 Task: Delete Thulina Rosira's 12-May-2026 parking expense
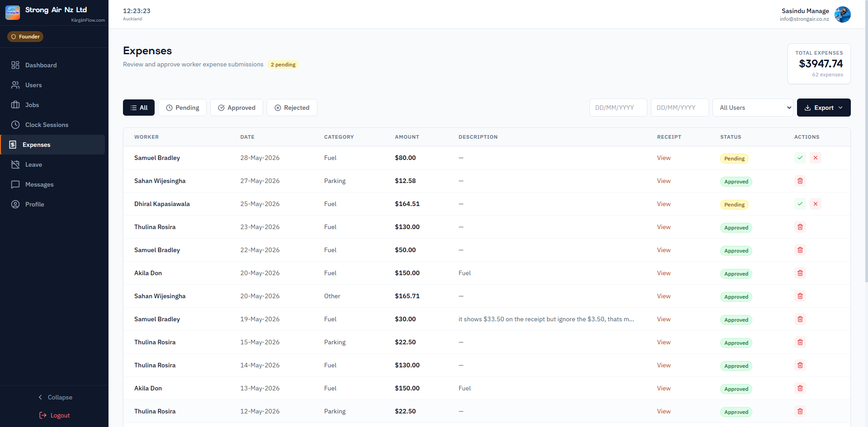point(800,411)
